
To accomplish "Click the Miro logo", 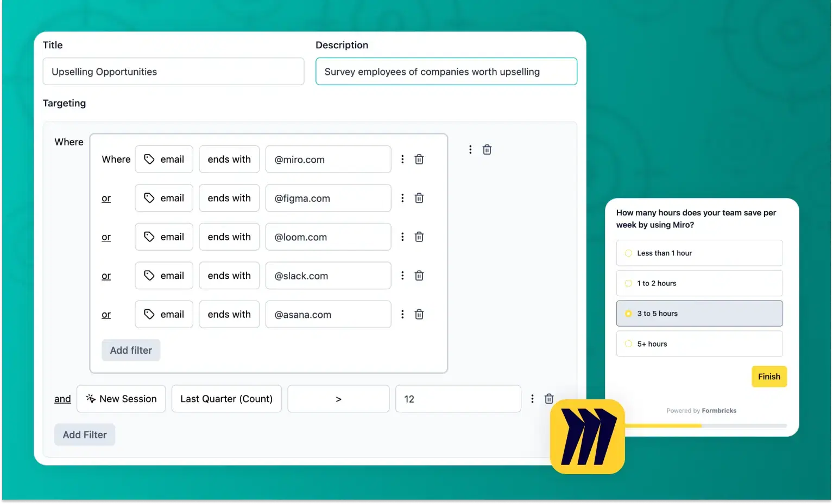I will tap(586, 437).
